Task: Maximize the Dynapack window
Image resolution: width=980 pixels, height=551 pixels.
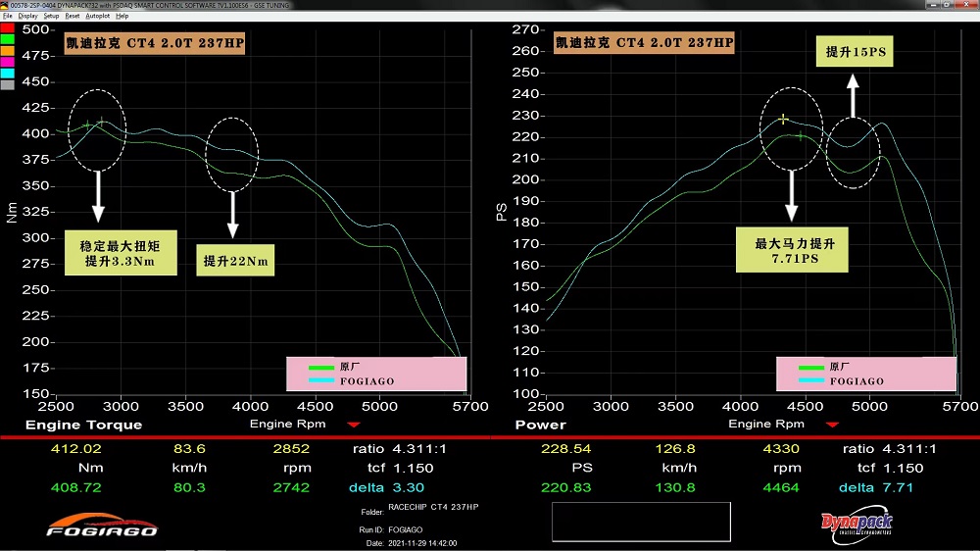Action: [948, 5]
